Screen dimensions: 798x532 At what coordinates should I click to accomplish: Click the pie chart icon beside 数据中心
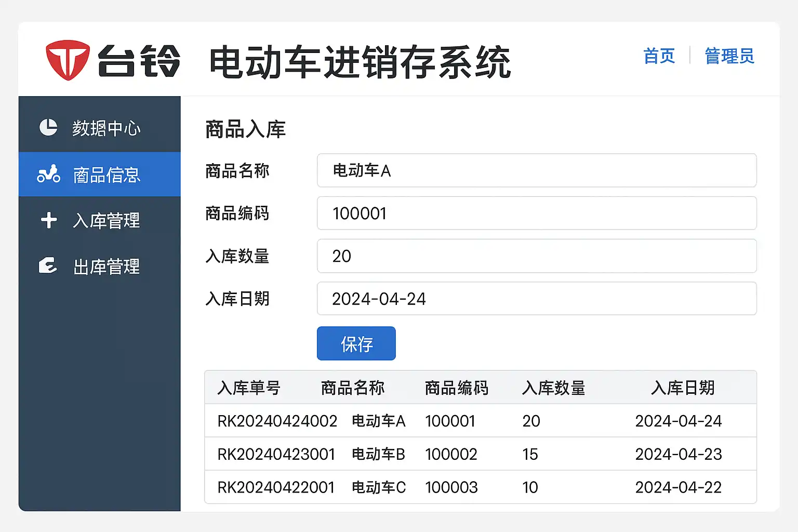click(x=48, y=127)
